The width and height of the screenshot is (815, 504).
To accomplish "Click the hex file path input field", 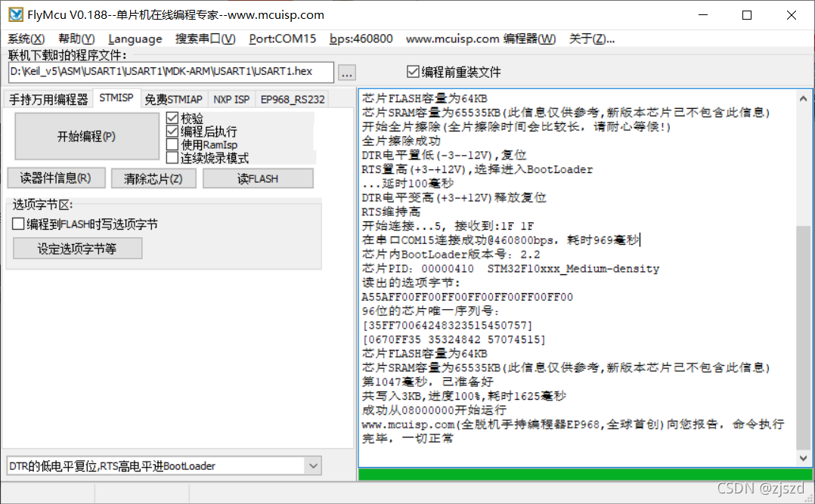I will click(x=171, y=73).
